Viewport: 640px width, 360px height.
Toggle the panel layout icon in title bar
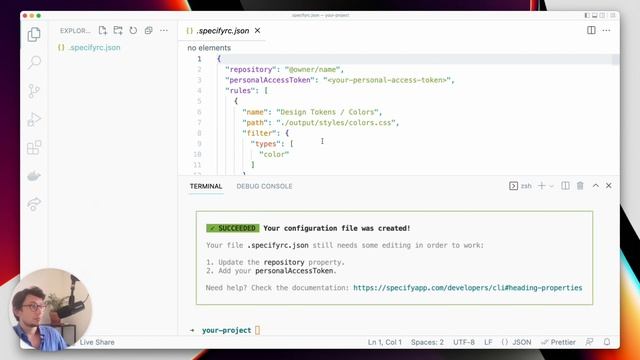point(595,16)
